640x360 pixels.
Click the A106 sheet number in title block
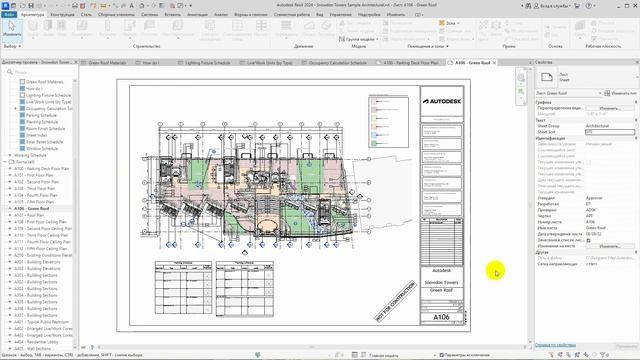pos(441,317)
